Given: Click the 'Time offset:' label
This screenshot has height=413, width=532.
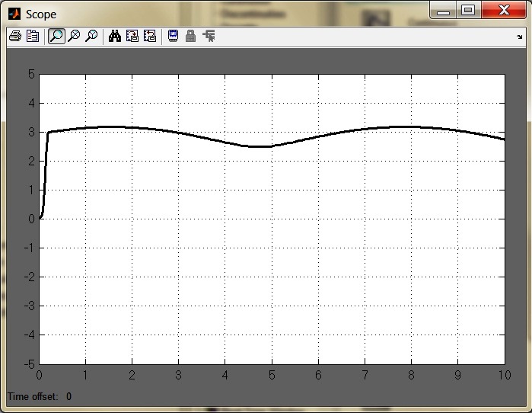Looking at the screenshot, I should click(x=33, y=396).
